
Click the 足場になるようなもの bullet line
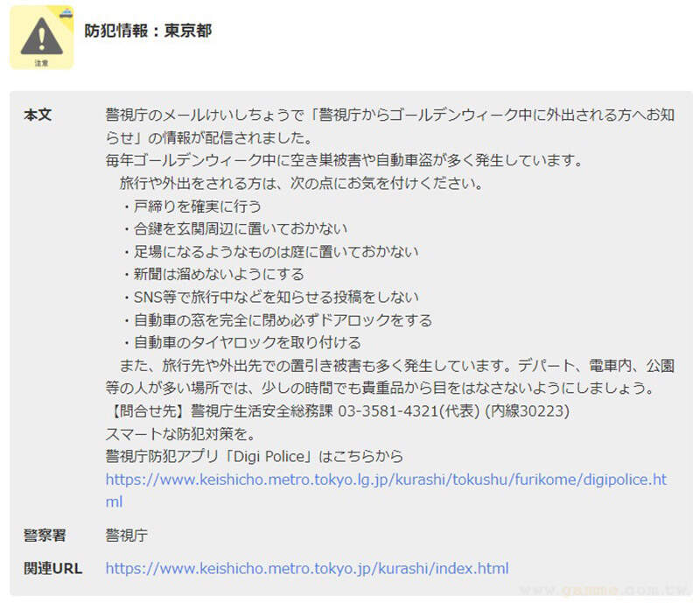pos(269,251)
